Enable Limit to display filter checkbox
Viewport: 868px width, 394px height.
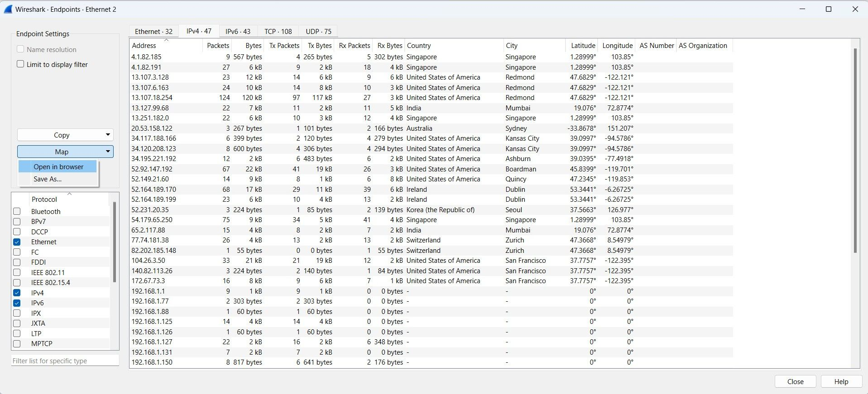coord(20,64)
